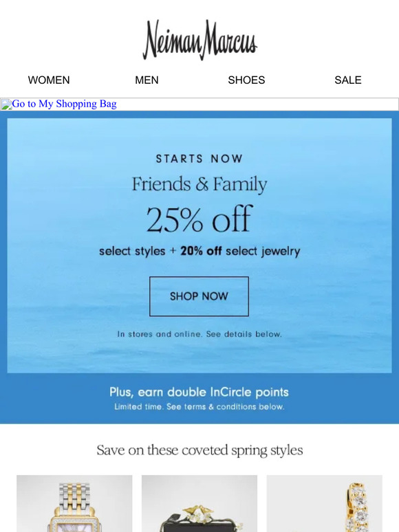399x532 pixels.
Task: Go to the SHOES section
Action: [246, 80]
